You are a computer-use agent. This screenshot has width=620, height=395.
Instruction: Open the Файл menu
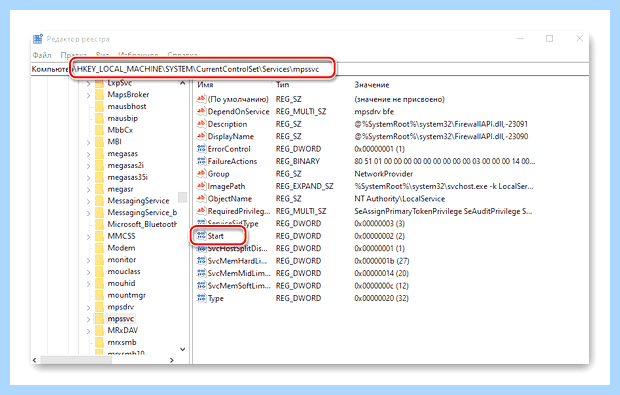pos(42,55)
